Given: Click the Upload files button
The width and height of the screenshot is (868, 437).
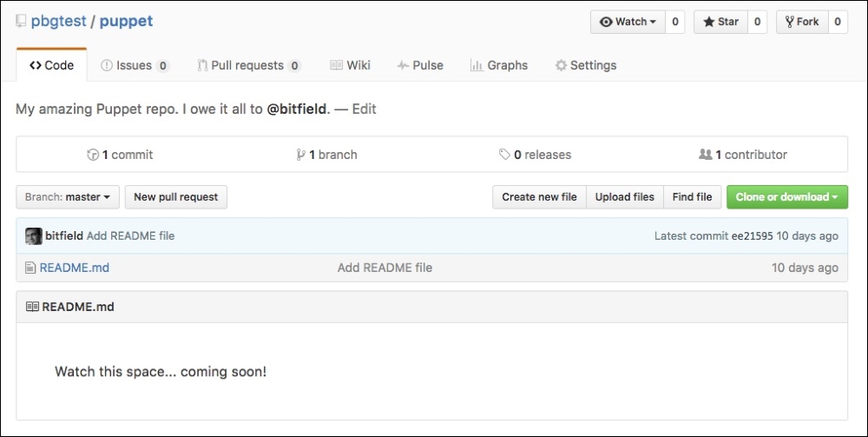Looking at the screenshot, I should [x=624, y=197].
